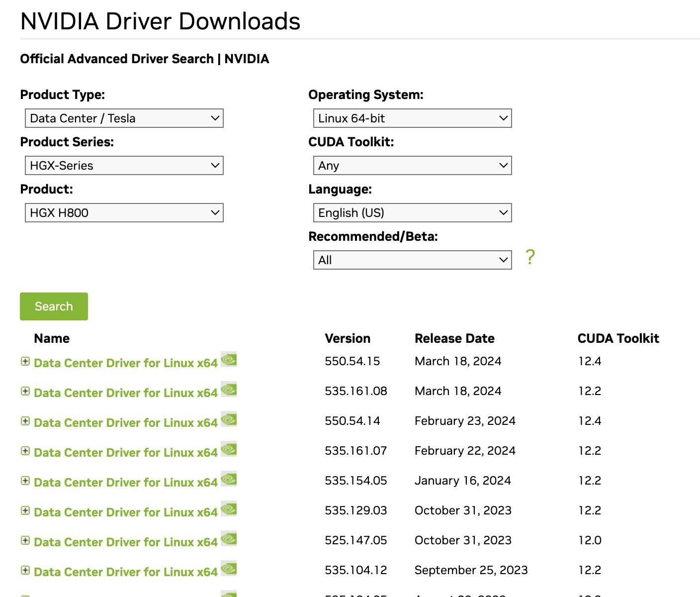Click version number 535.154.05

click(356, 481)
